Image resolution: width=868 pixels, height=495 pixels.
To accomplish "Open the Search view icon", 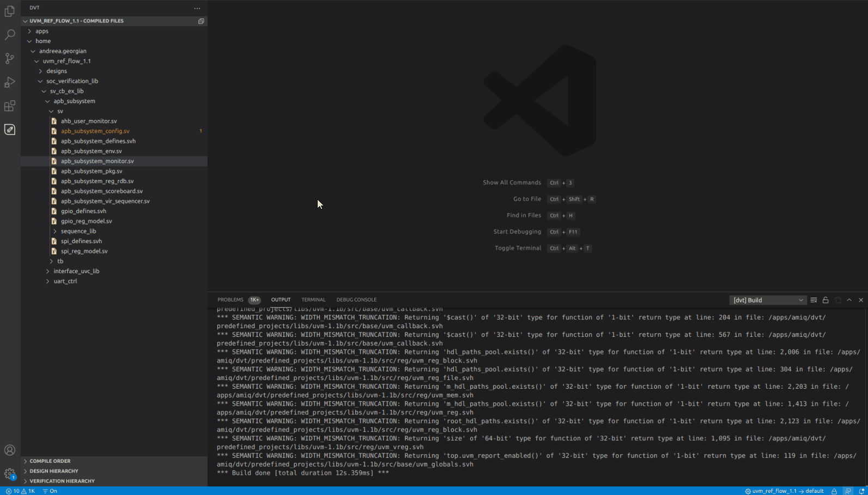I will (10, 35).
